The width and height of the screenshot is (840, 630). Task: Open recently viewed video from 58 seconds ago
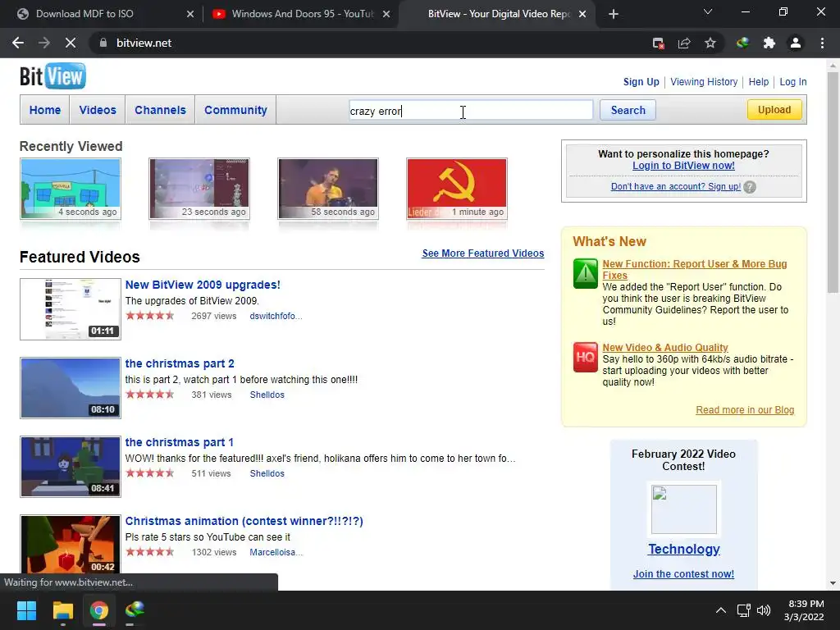tap(328, 189)
